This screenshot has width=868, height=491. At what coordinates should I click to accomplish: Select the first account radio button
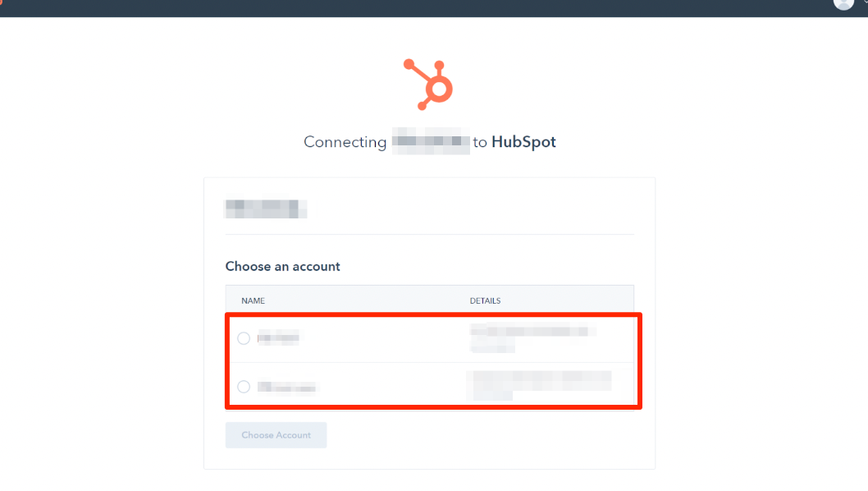pyautogui.click(x=244, y=338)
